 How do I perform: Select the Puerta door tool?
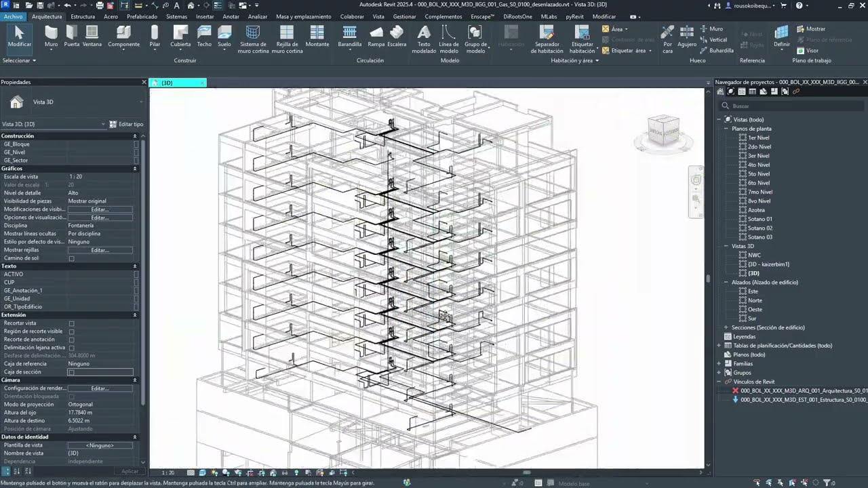(71, 37)
